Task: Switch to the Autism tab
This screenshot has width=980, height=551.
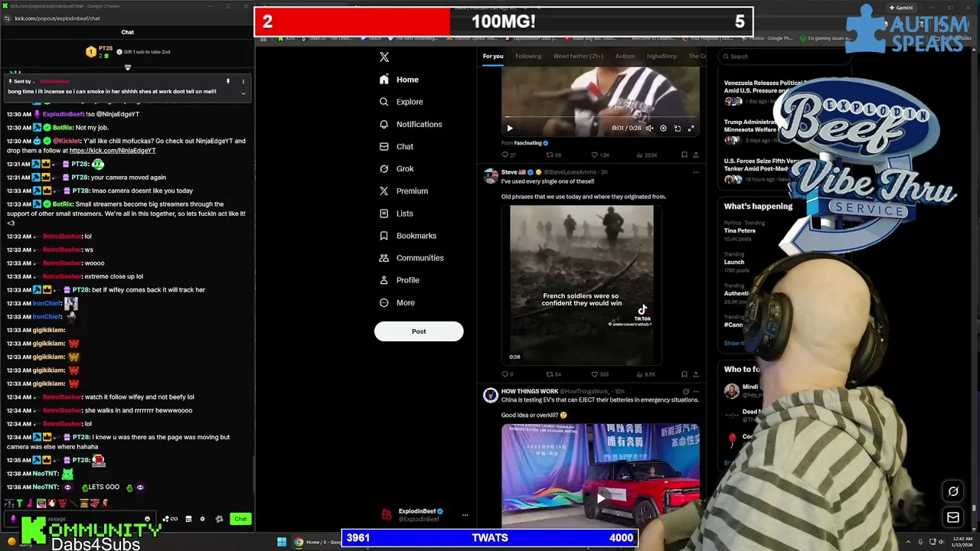Action: (x=625, y=56)
